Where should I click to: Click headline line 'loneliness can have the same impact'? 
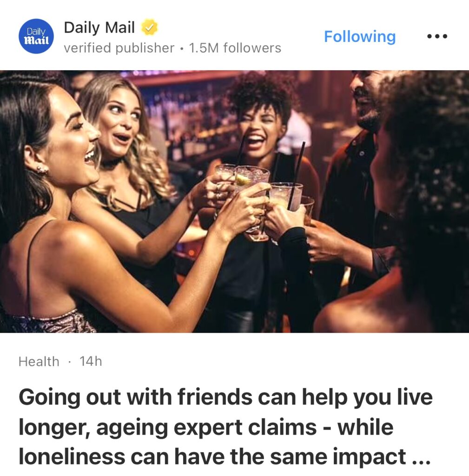(x=212, y=456)
